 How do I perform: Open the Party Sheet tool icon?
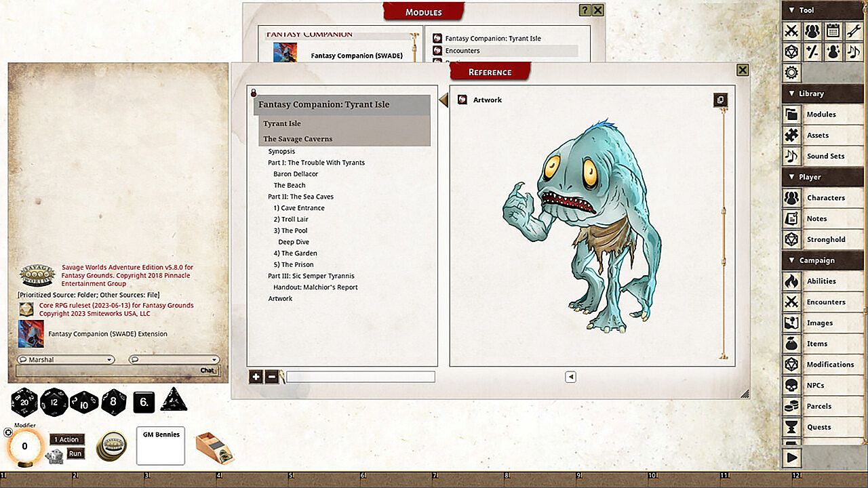coord(812,30)
